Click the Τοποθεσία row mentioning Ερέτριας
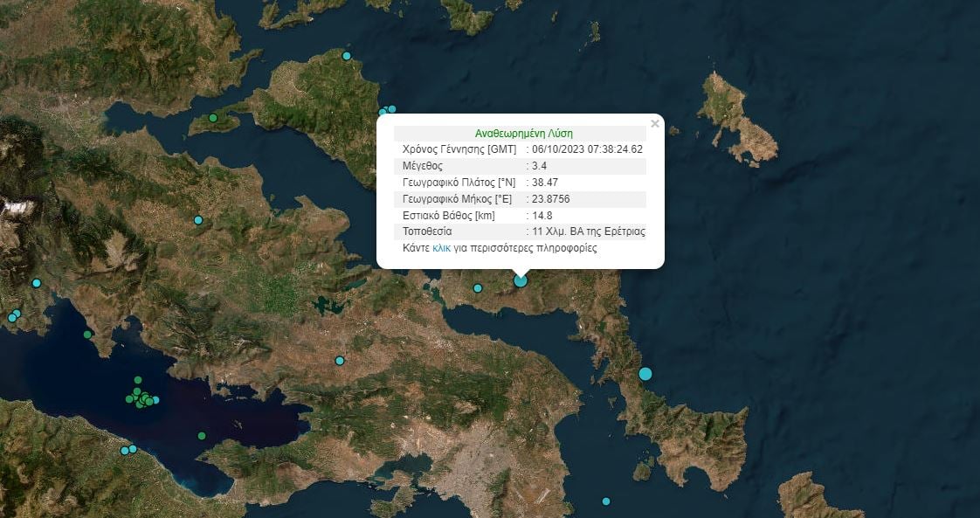980x518 pixels. 522,231
